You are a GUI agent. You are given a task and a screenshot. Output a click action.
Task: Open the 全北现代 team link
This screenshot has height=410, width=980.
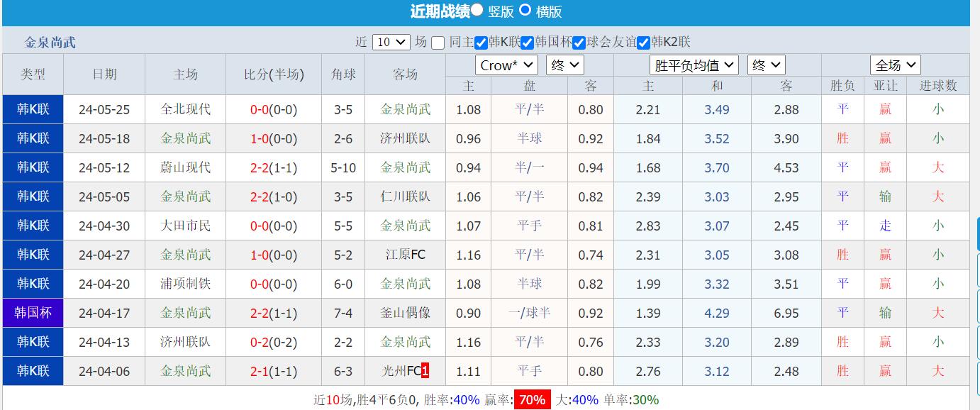coord(185,109)
